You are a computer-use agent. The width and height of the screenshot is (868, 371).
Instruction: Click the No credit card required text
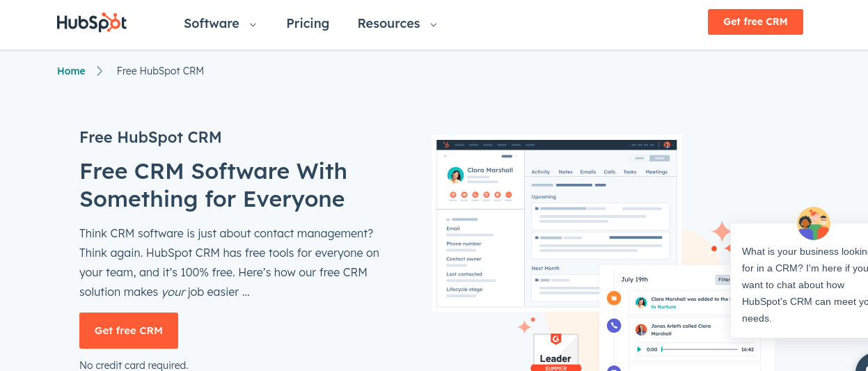tap(134, 365)
